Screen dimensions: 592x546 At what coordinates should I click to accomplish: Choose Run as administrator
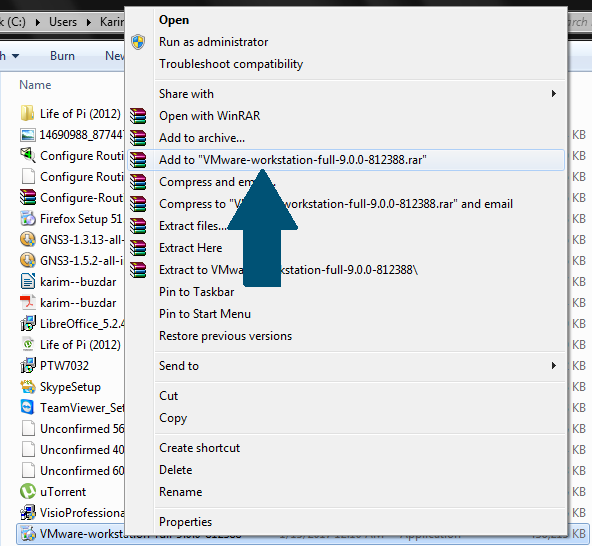345,42
